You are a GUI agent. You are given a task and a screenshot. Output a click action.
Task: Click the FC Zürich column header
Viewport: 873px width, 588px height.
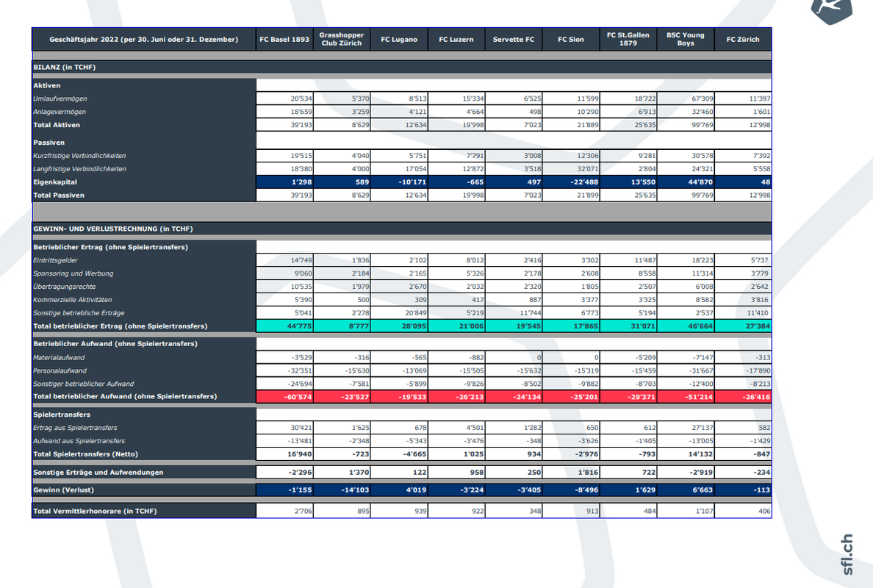click(x=743, y=40)
